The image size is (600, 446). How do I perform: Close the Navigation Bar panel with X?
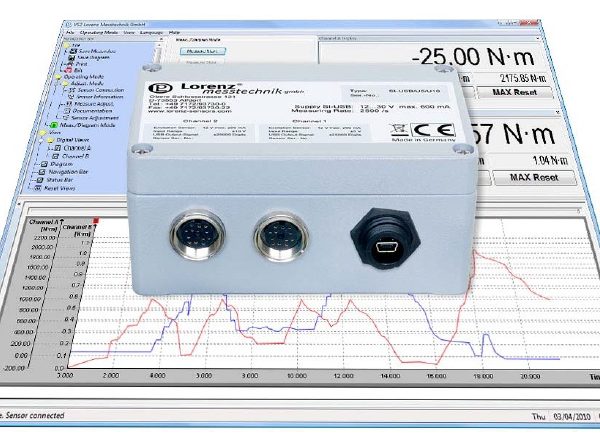pos(161,39)
